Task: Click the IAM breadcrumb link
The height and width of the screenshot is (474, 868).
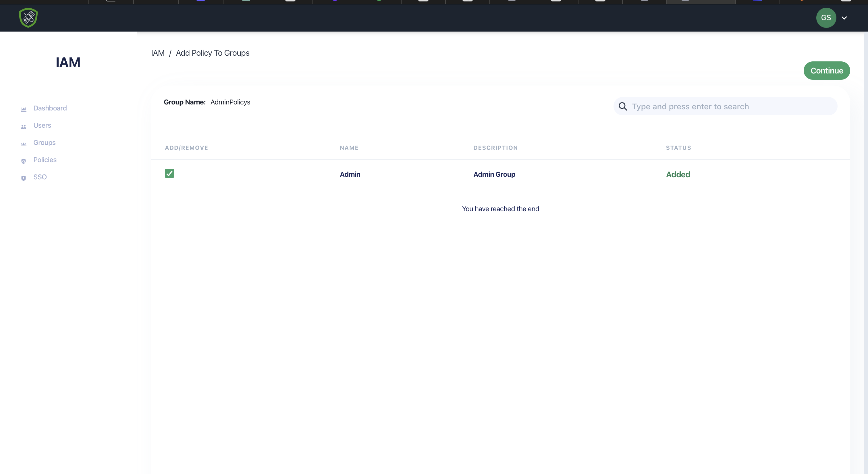Action: click(158, 53)
